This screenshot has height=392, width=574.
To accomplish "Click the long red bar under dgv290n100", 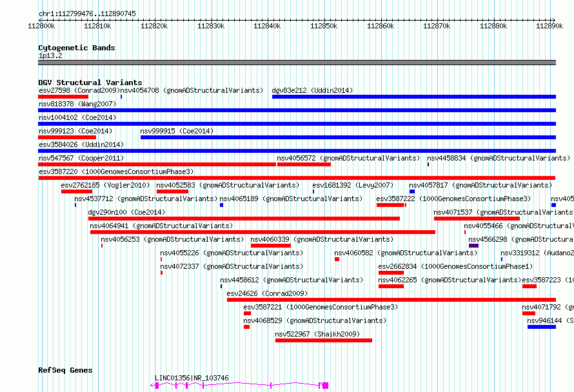I will pos(244,219).
